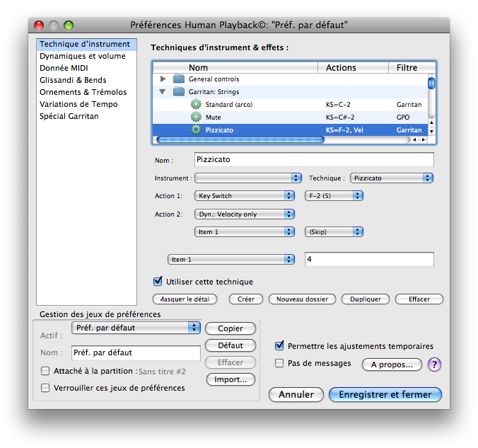
Task: Expand the General controls folder triangle
Action: [x=163, y=79]
